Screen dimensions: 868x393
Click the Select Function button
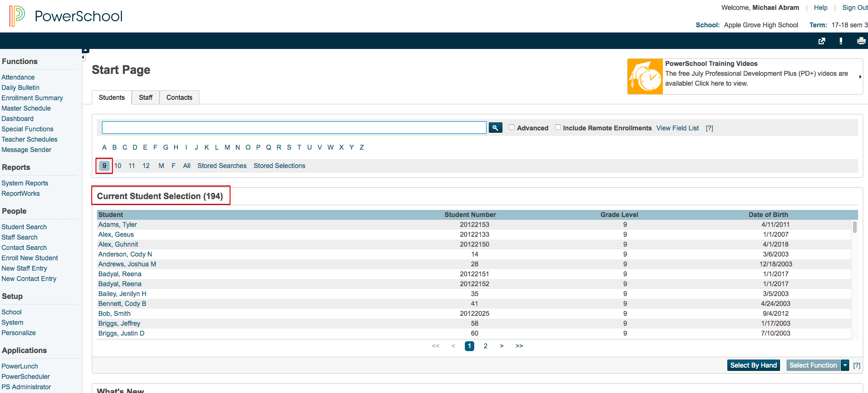pos(813,365)
